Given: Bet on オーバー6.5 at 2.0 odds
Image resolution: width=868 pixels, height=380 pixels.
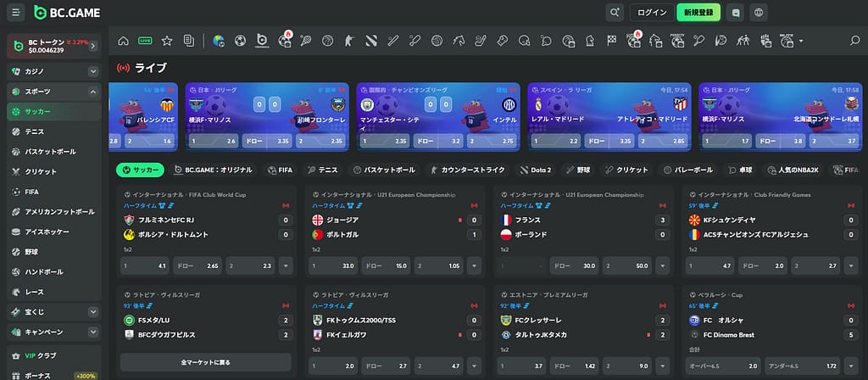Looking at the screenshot, I should click(x=722, y=366).
